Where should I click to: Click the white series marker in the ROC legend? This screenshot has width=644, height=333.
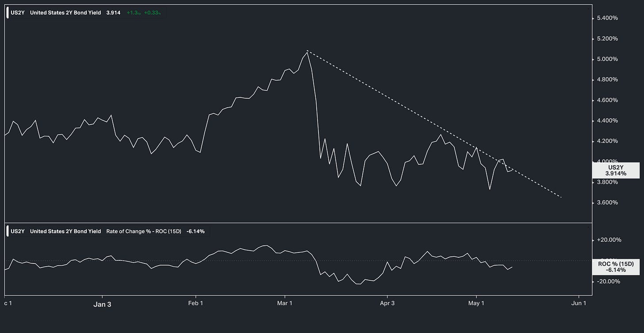tap(8, 231)
